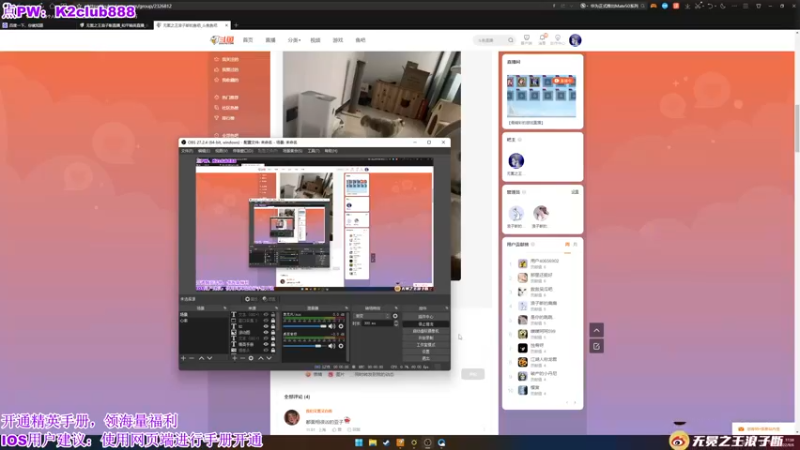Open the 视图 View menu in OBS

tap(221, 151)
